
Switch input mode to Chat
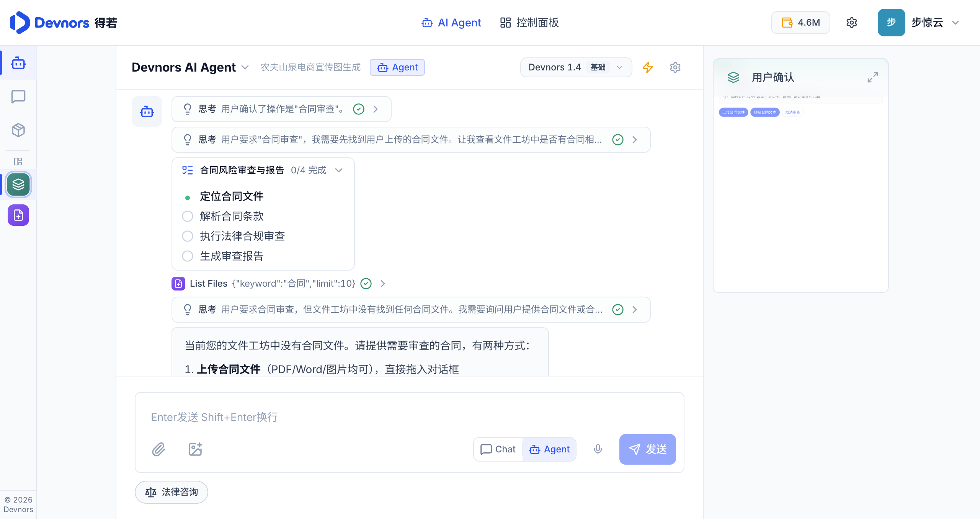pyautogui.click(x=498, y=449)
